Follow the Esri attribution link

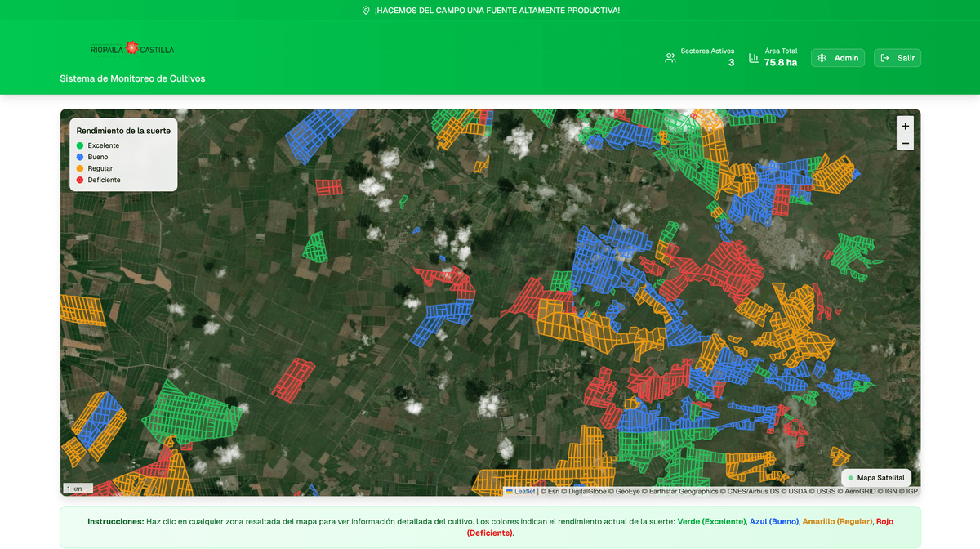click(554, 491)
